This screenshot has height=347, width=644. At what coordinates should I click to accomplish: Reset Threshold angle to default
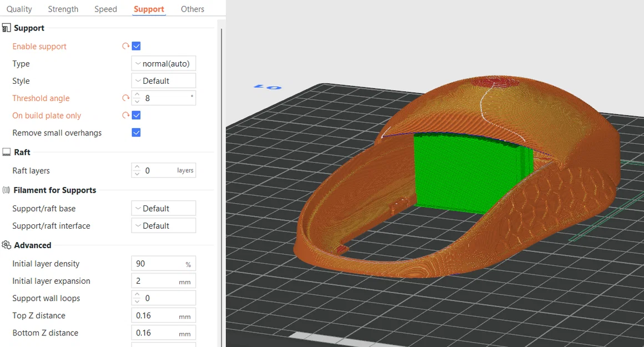[125, 98]
